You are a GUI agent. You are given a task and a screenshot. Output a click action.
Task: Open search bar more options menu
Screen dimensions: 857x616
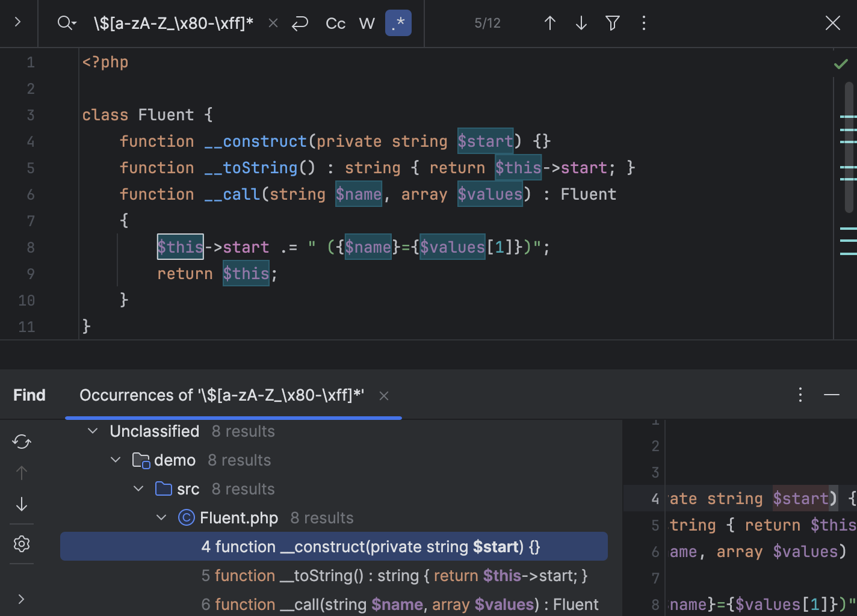click(x=643, y=23)
